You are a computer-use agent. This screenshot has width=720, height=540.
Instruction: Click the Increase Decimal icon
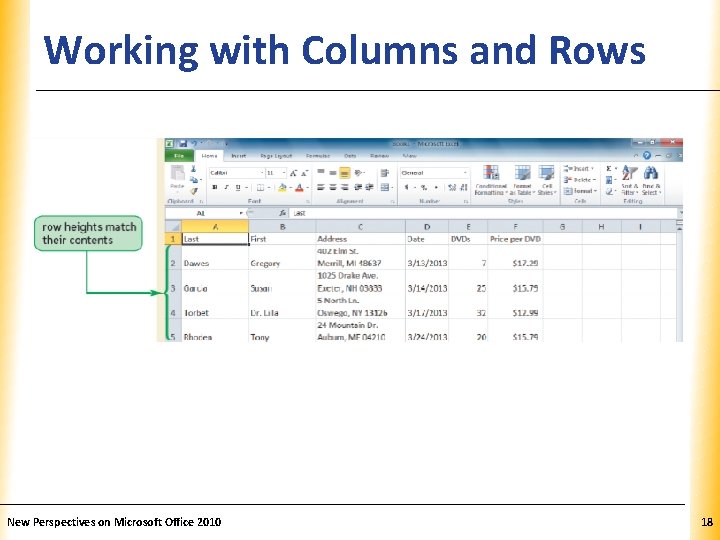[x=452, y=187]
